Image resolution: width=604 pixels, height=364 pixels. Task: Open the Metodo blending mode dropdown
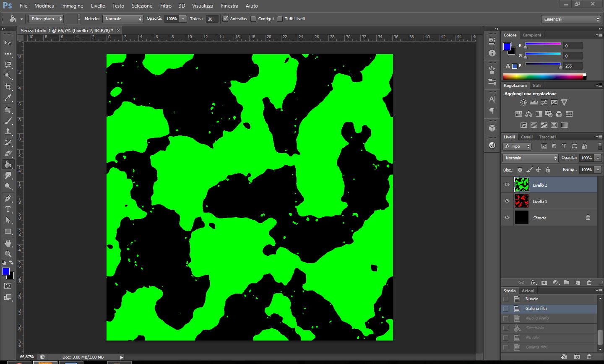(x=123, y=19)
